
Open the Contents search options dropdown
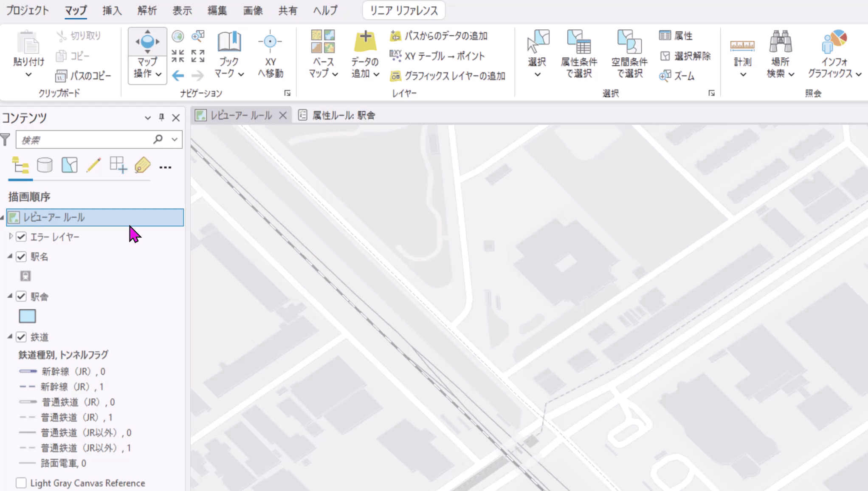(x=175, y=139)
